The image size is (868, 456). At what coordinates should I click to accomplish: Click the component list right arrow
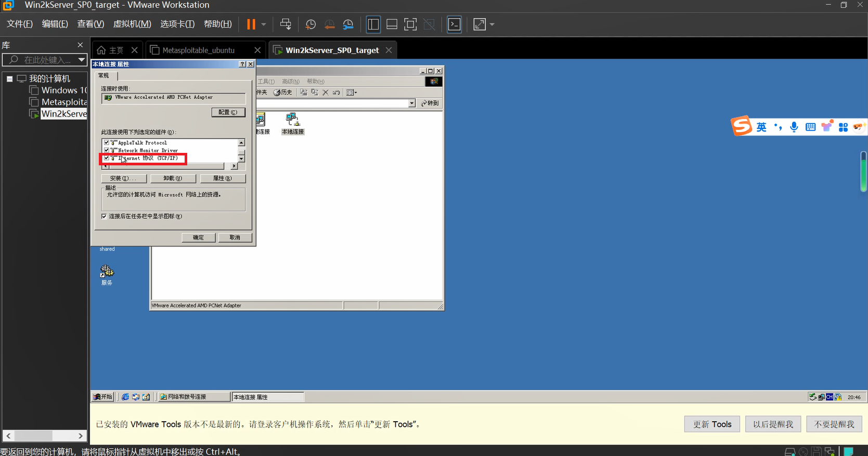[x=234, y=166]
